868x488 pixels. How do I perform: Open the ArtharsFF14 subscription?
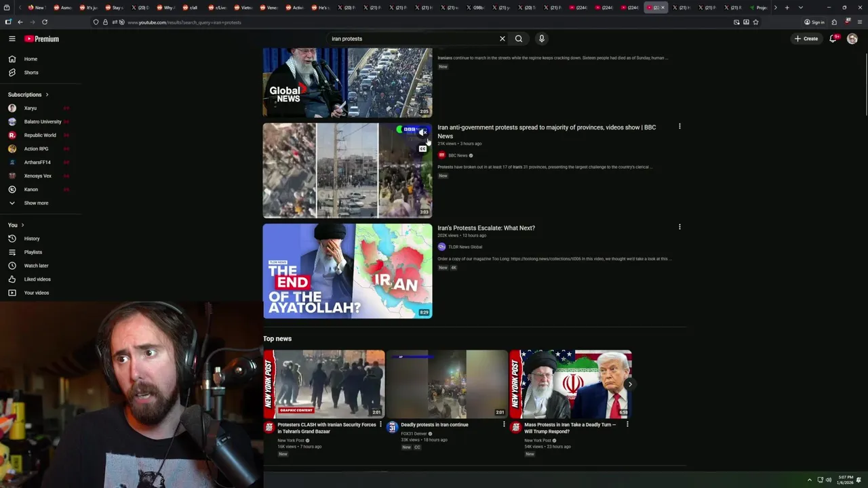tap(41, 162)
